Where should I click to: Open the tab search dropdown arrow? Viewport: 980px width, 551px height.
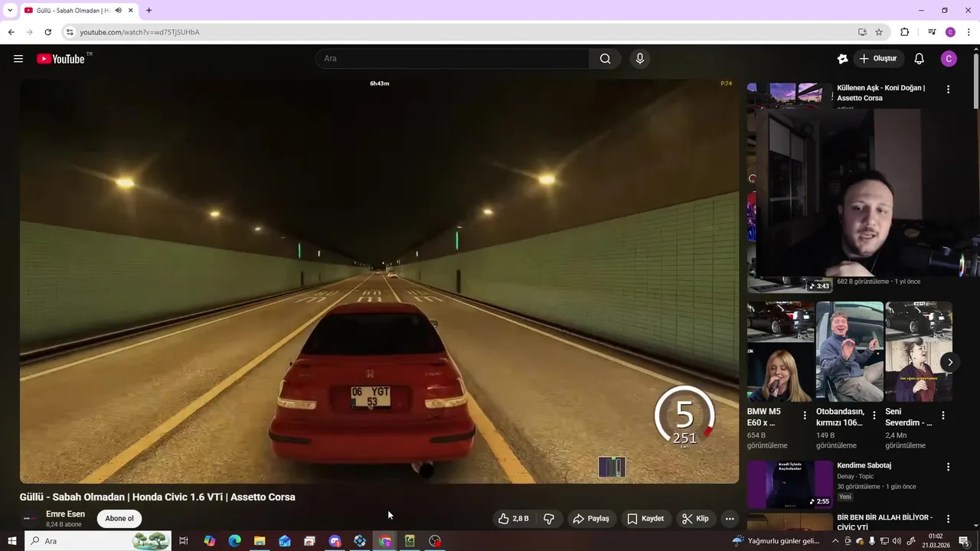10,11
